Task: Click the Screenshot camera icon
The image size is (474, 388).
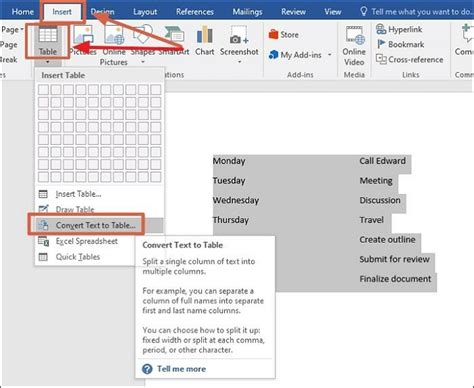Action: (x=239, y=37)
